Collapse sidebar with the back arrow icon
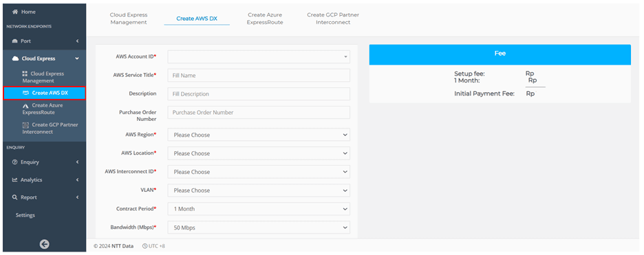 (44, 244)
